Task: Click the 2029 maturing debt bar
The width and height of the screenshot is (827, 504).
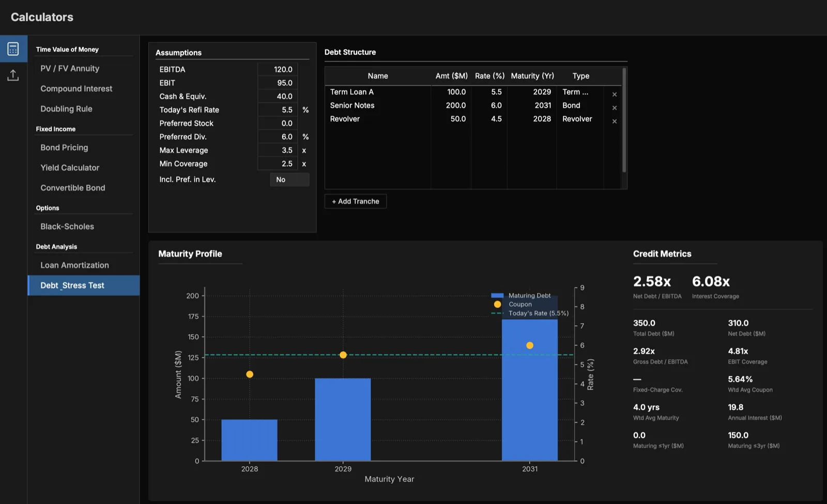Action: coord(343,419)
